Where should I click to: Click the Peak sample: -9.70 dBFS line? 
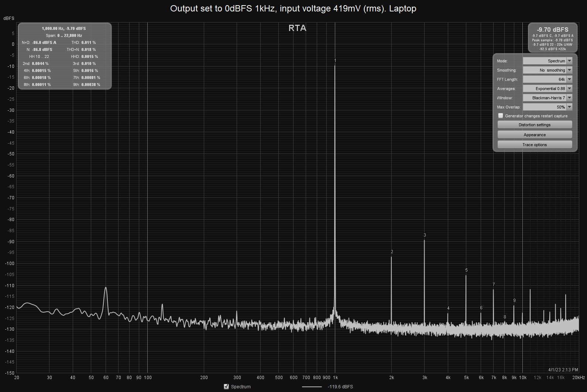click(553, 40)
